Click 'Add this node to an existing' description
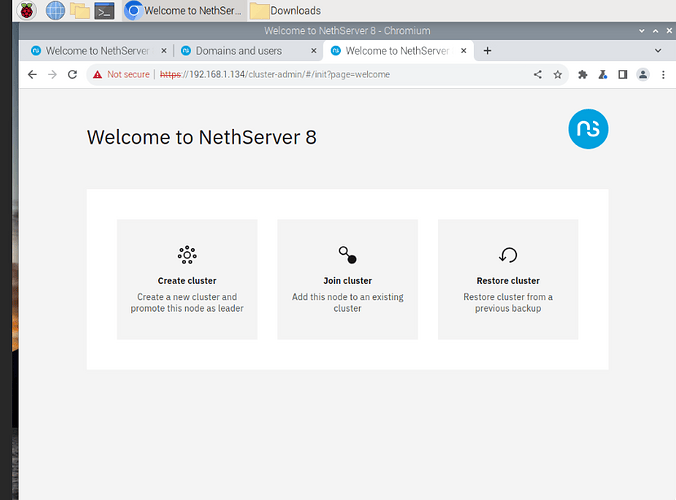Viewport: 676px width, 500px height. [347, 303]
